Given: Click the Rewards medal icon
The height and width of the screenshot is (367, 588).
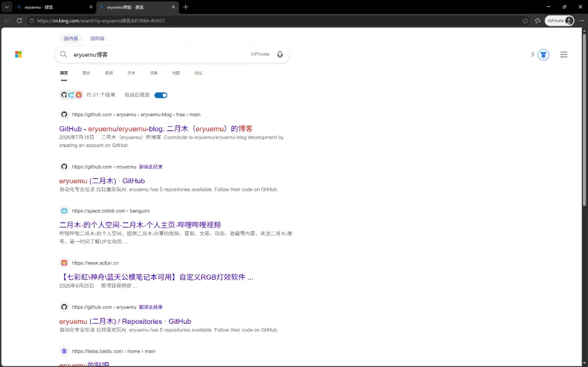Looking at the screenshot, I should pos(543,55).
